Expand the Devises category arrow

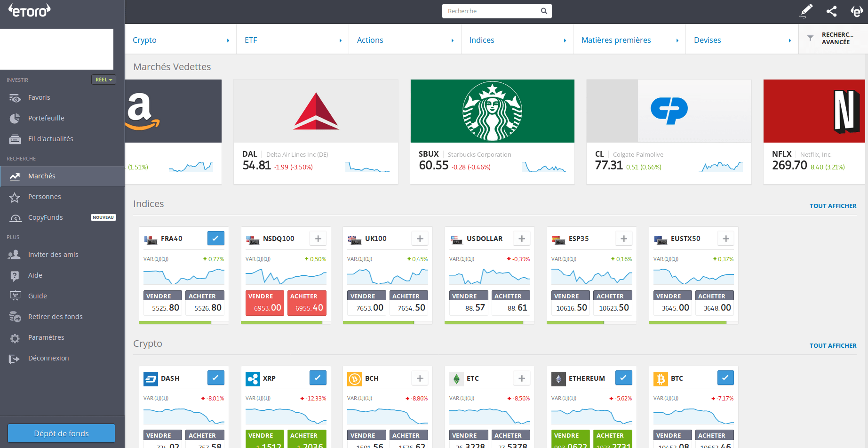pyautogui.click(x=790, y=40)
